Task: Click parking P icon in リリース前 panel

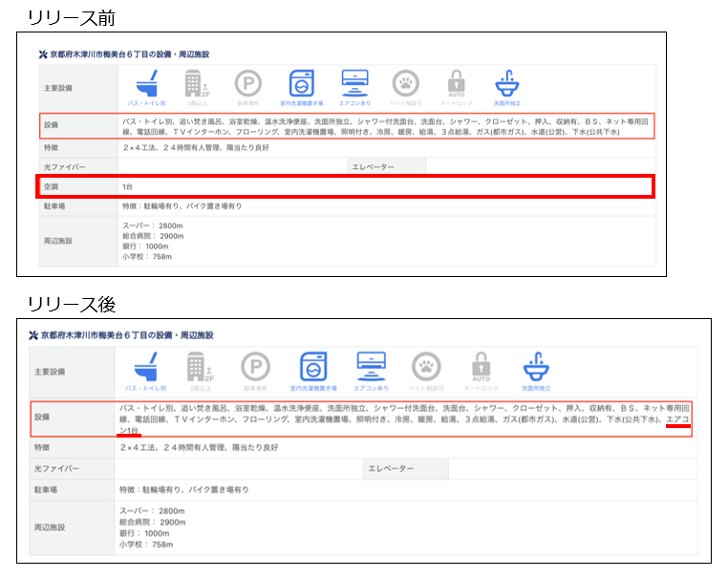Action: 248,83
